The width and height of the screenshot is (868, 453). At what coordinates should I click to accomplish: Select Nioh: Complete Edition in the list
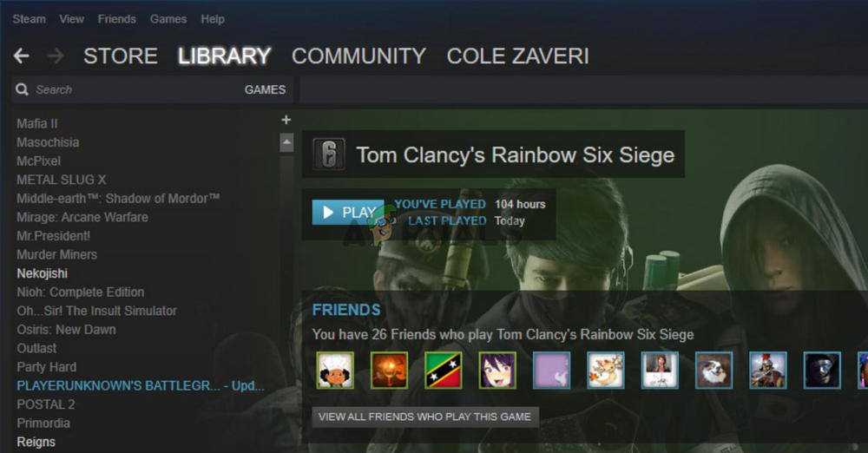(x=80, y=292)
